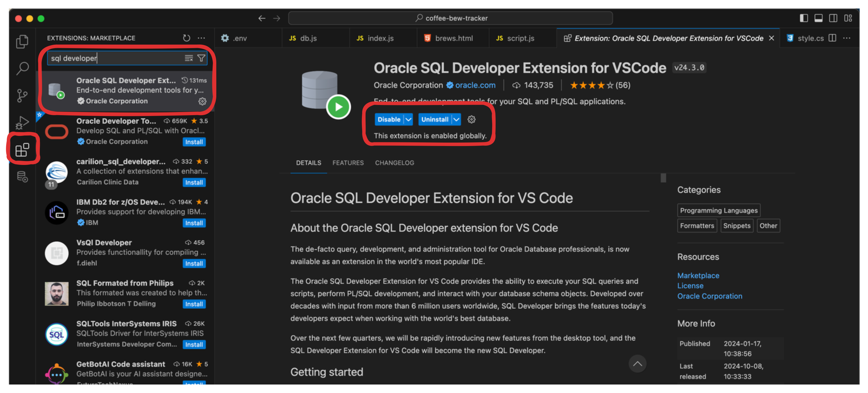Open the License resource link
The height and width of the screenshot is (393, 868).
690,286
